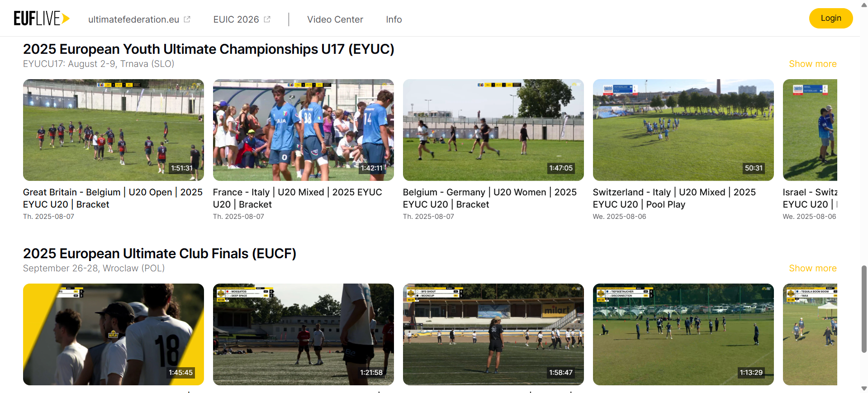868x393 pixels.
Task: Open Great Britain - Belgium U20 Open thumbnail
Action: click(114, 130)
